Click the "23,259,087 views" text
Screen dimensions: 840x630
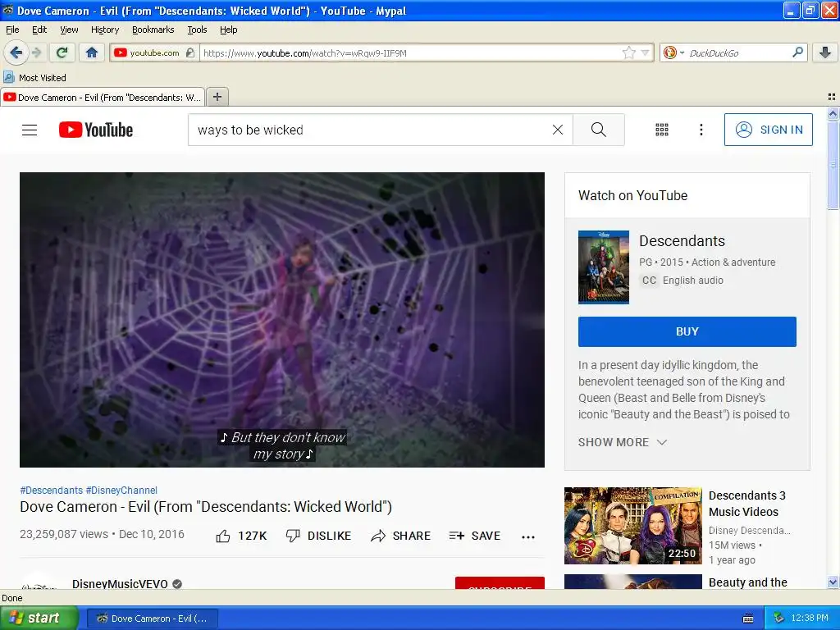click(x=64, y=534)
